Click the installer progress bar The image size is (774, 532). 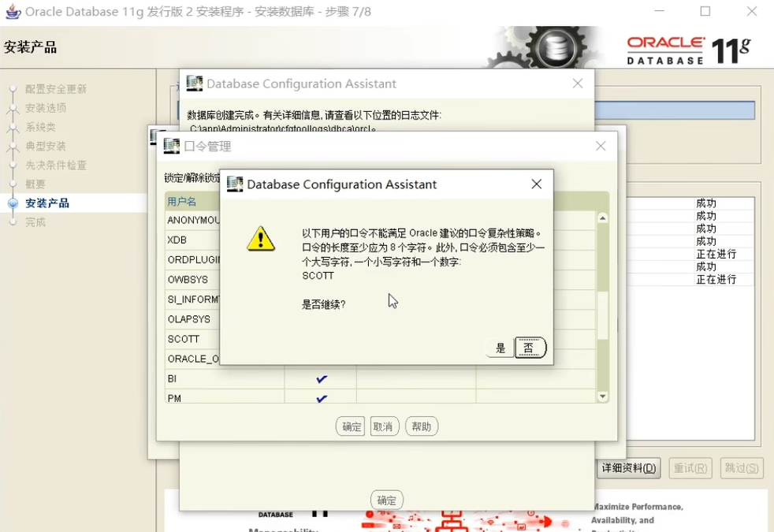[675, 110]
